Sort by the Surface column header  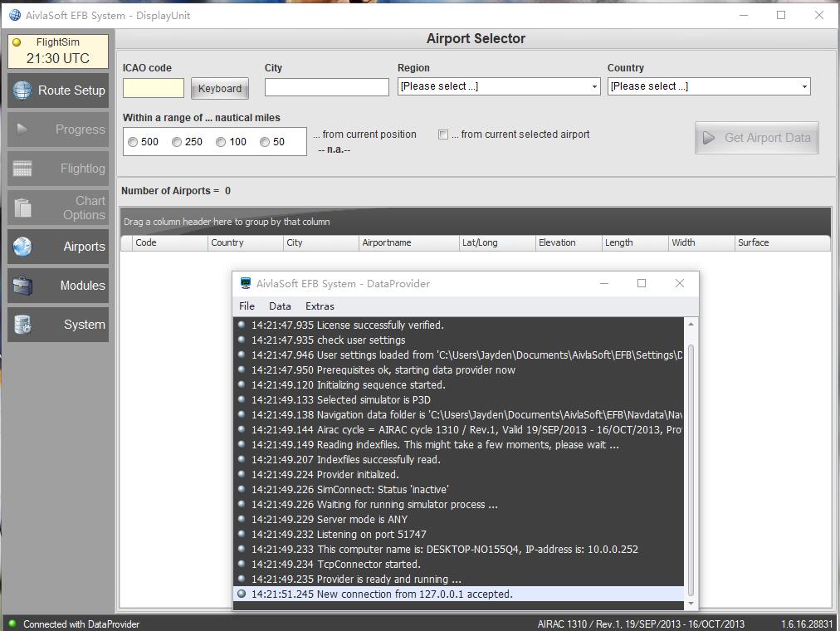coord(783,242)
